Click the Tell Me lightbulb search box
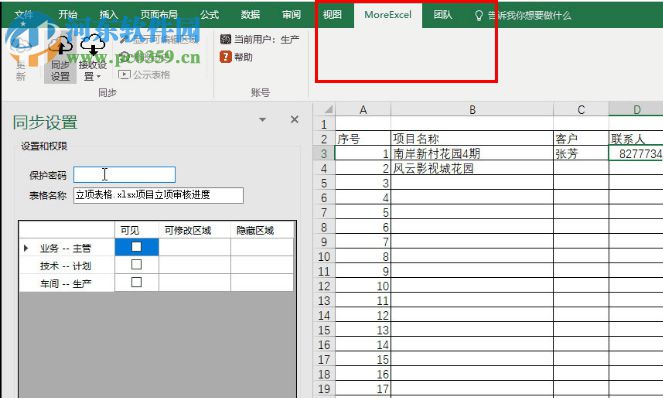663x398 pixels. [x=523, y=16]
